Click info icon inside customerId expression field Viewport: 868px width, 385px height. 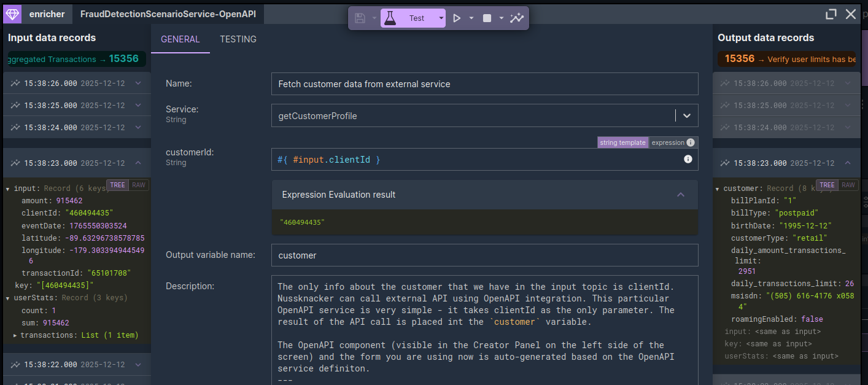coord(688,159)
